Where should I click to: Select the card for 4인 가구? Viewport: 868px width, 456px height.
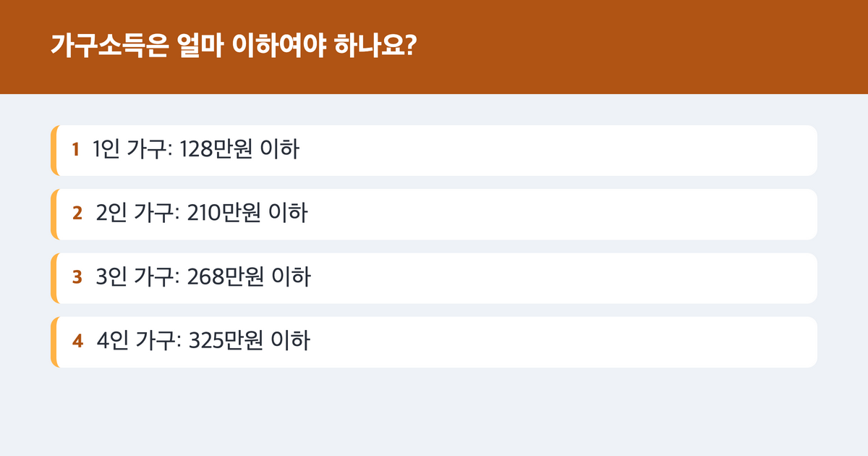[434, 342]
